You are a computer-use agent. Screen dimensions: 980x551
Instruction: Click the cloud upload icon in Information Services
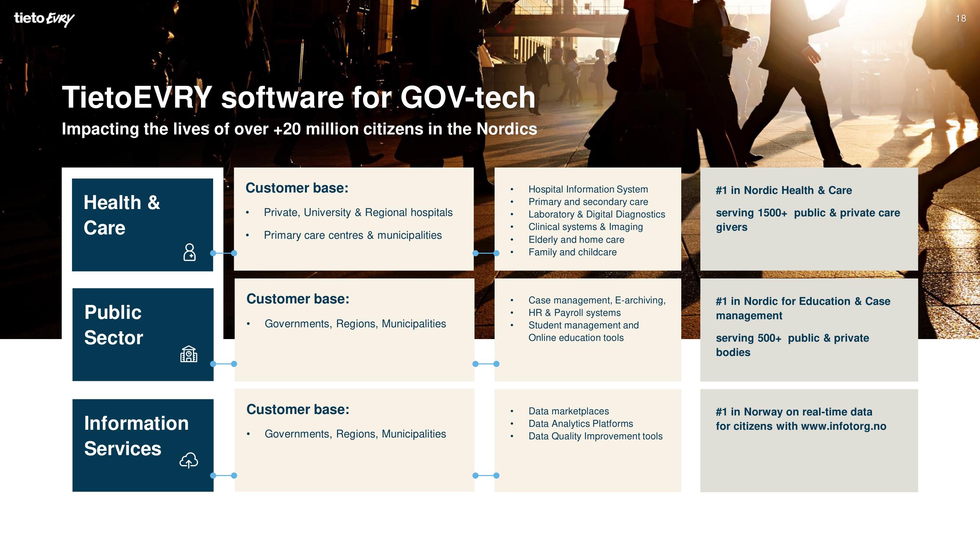(x=189, y=461)
